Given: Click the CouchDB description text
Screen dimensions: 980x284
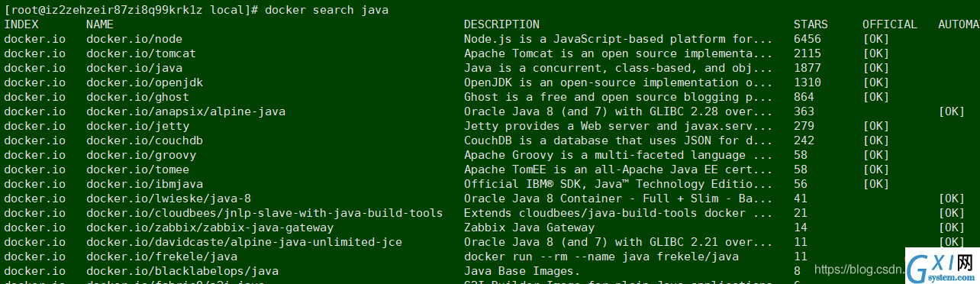Looking at the screenshot, I should tap(618, 140).
